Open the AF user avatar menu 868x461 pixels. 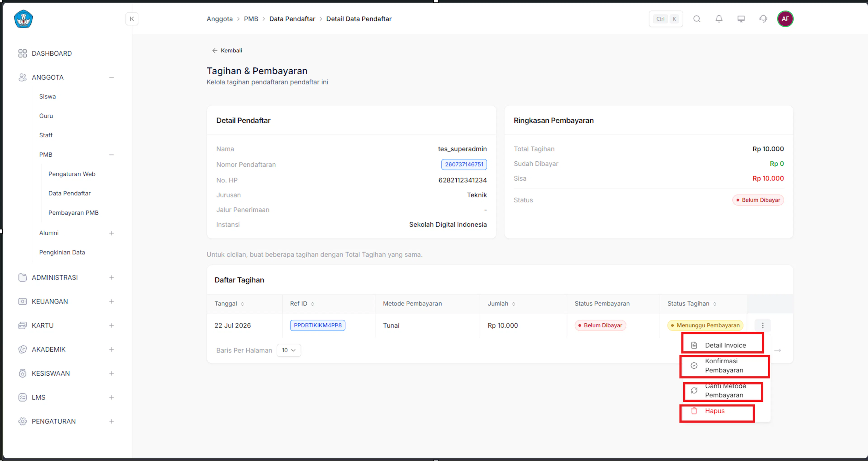(785, 19)
